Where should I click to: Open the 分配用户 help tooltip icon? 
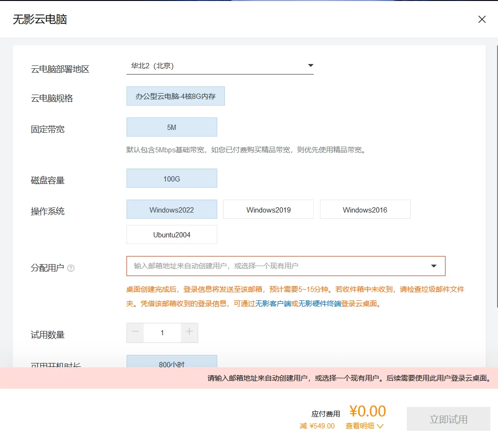[x=71, y=268]
